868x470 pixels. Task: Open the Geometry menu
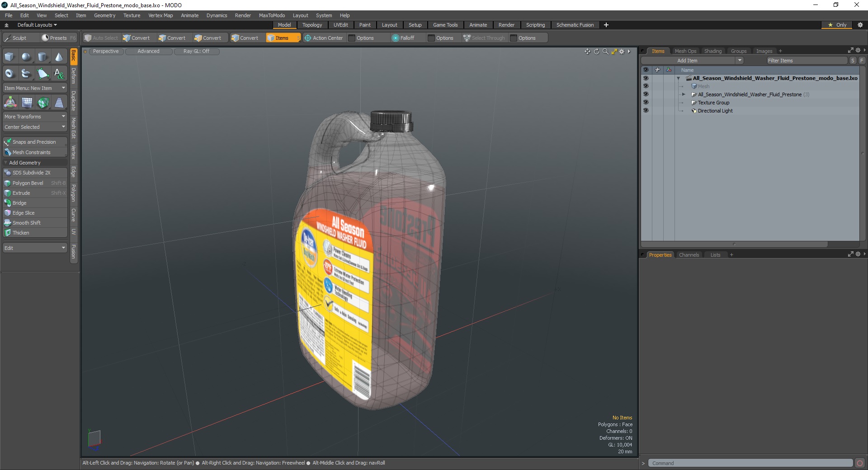(x=104, y=15)
